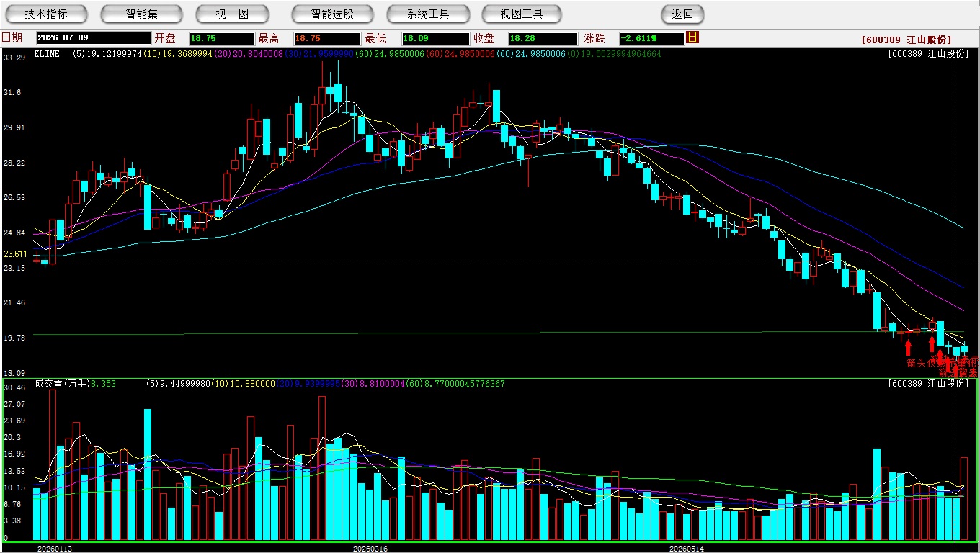Click the 33.29 price axis label
The image size is (980, 553).
click(14, 58)
